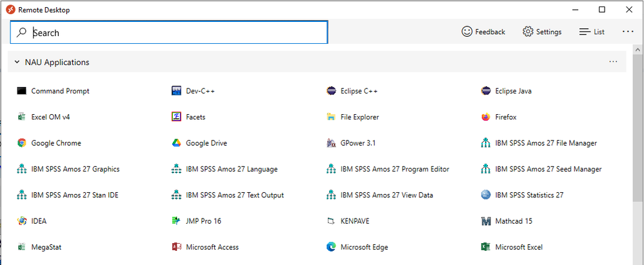Screen dimensions: 644x265
Task: Open the JMP Pro 16 icon
Action: (176, 221)
